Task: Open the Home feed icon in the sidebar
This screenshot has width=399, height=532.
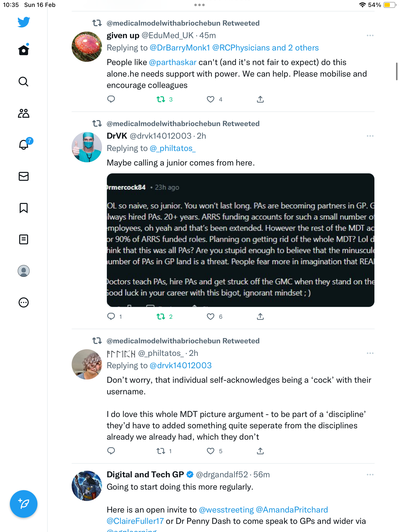Action: pyautogui.click(x=24, y=50)
